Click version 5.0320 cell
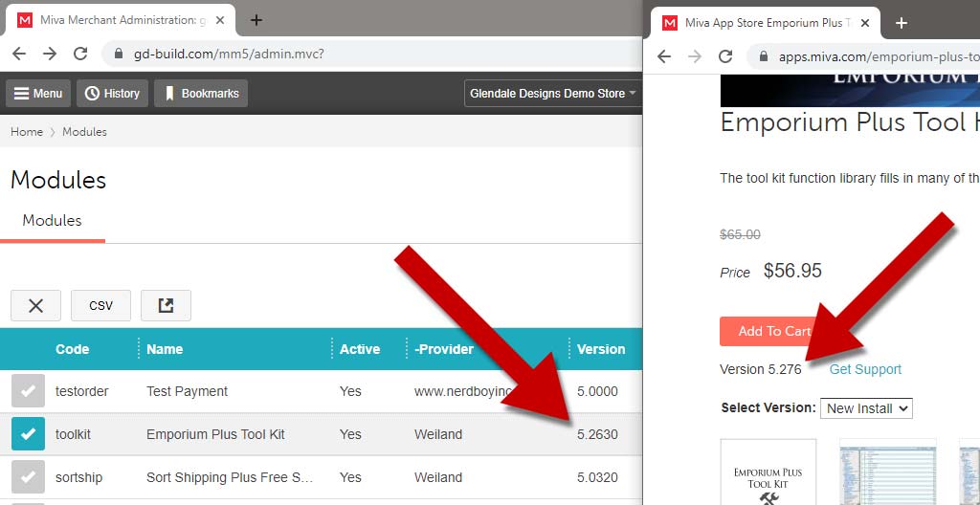Viewport: 980px width, 505px height. 597,477
